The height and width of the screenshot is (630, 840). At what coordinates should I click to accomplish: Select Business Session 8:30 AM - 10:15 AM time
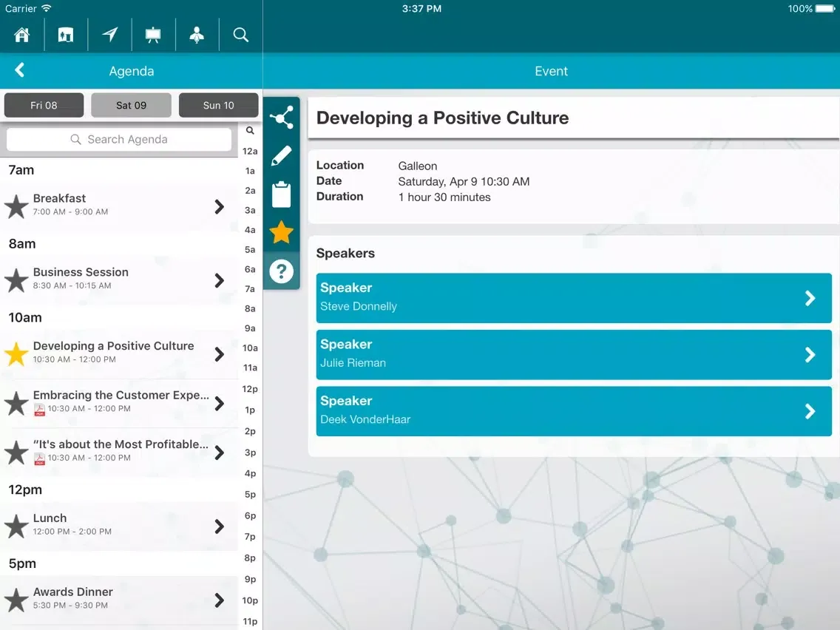tap(72, 285)
